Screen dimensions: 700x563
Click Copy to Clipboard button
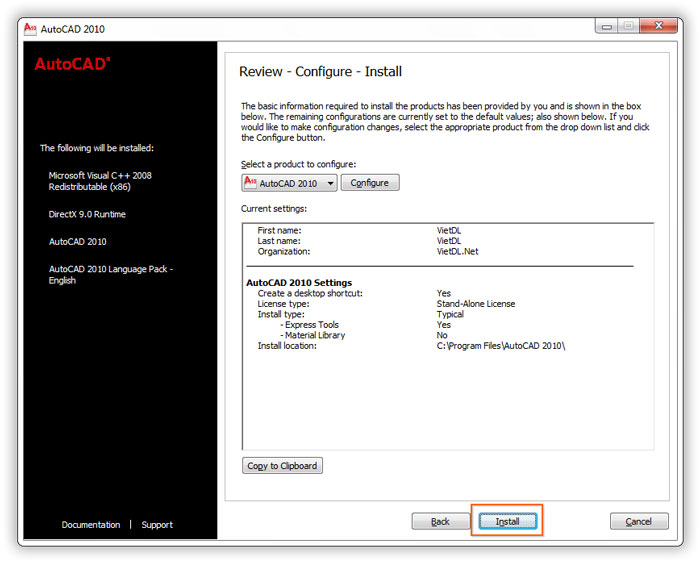coord(282,466)
